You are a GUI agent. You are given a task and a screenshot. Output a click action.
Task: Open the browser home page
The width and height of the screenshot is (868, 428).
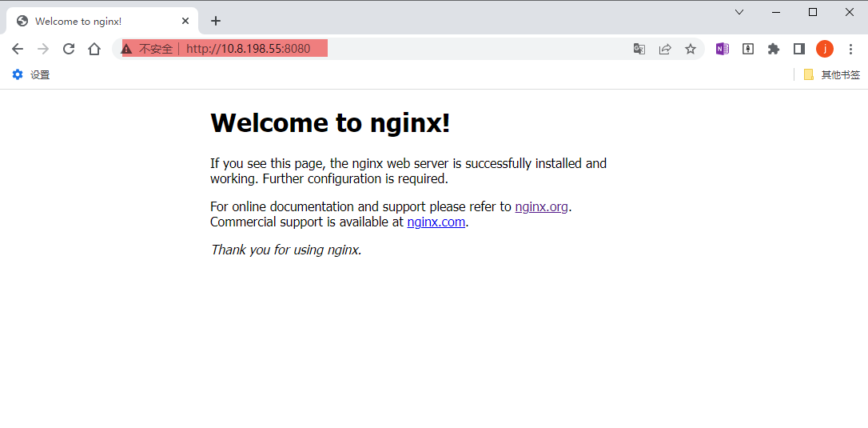94,49
